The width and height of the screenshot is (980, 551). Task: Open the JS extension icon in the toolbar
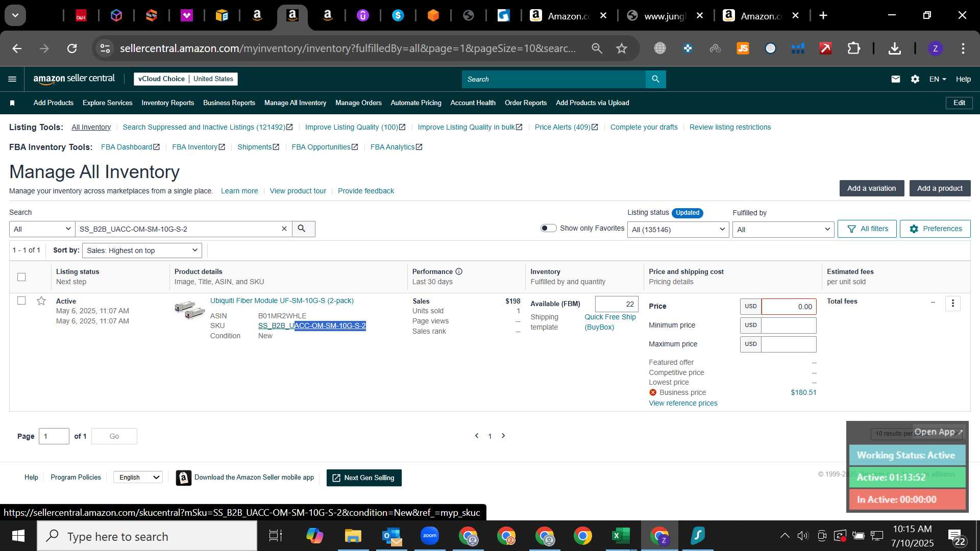[x=743, y=48]
